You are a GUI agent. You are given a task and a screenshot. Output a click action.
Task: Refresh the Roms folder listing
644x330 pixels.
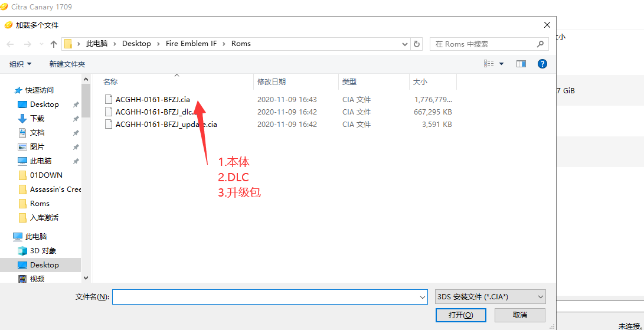pos(417,44)
